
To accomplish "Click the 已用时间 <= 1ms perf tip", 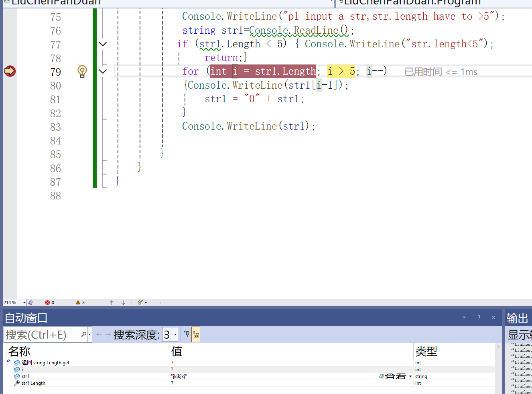I will (x=441, y=72).
